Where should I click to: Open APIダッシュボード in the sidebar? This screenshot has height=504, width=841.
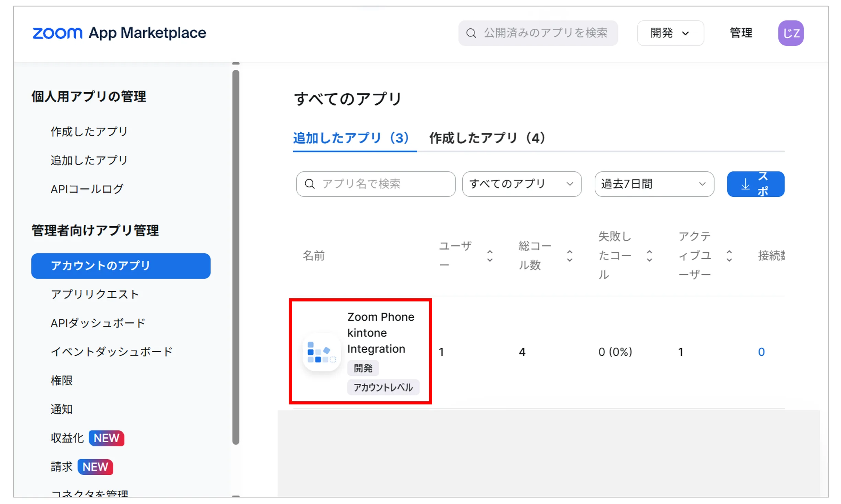click(98, 323)
